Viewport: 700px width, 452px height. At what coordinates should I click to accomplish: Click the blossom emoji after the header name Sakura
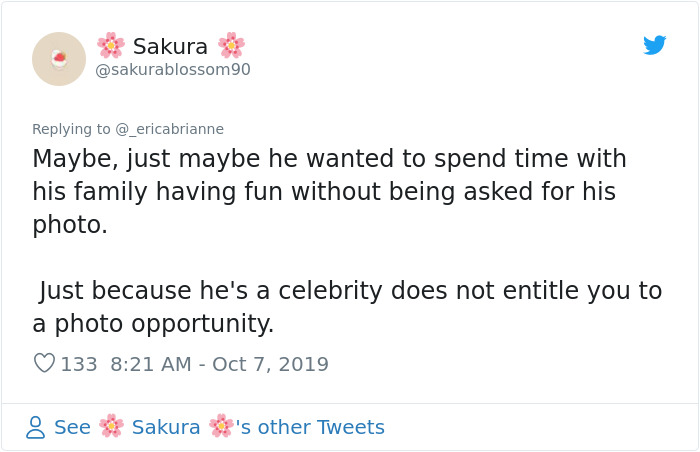232,46
